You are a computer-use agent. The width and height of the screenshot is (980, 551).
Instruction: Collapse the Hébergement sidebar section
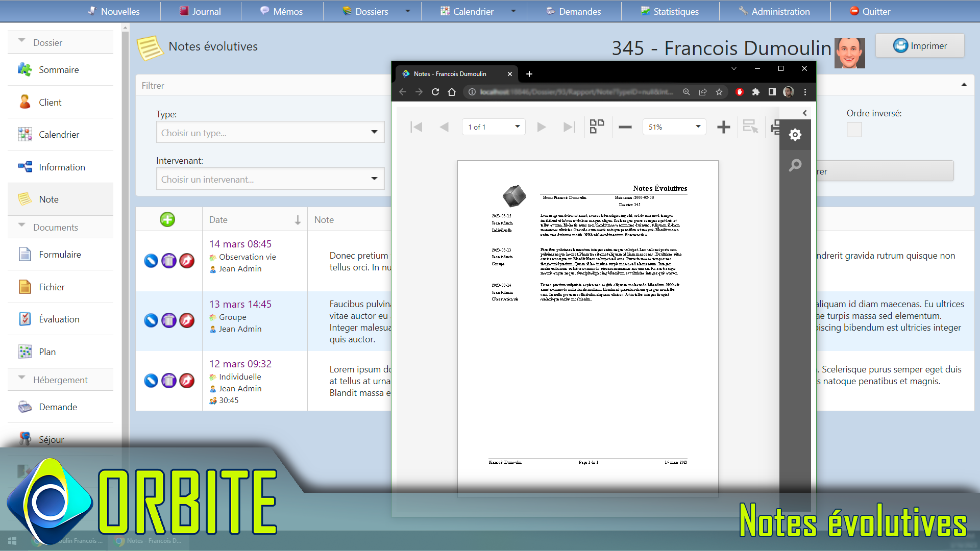pyautogui.click(x=21, y=378)
